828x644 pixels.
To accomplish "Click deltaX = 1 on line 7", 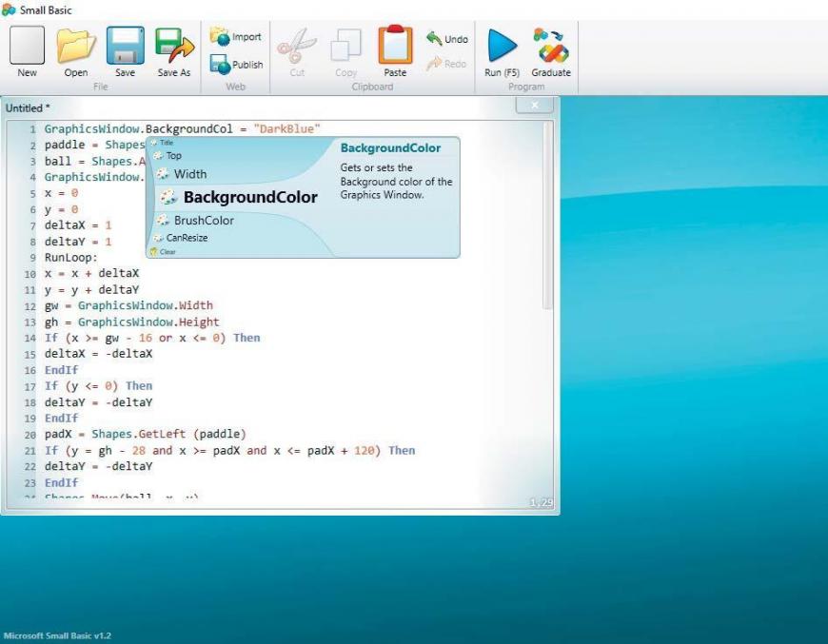I will point(78,225).
